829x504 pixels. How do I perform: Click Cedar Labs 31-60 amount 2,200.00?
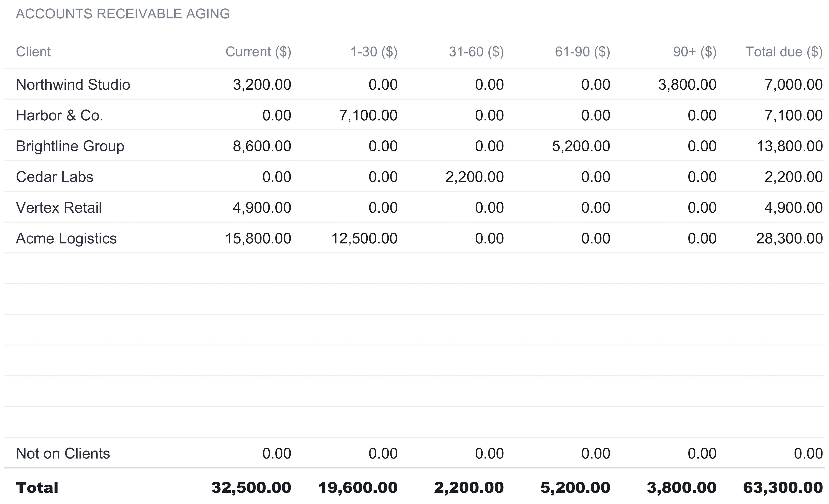[x=475, y=177]
